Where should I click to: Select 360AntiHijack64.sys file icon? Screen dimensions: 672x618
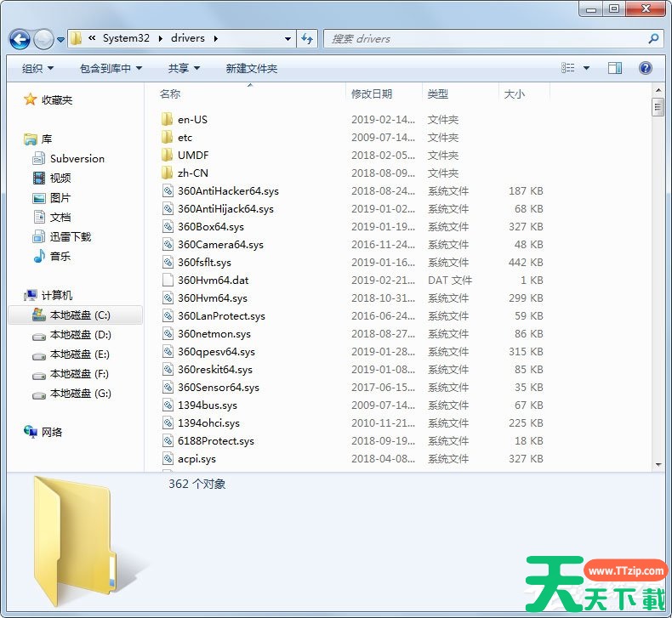(168, 208)
